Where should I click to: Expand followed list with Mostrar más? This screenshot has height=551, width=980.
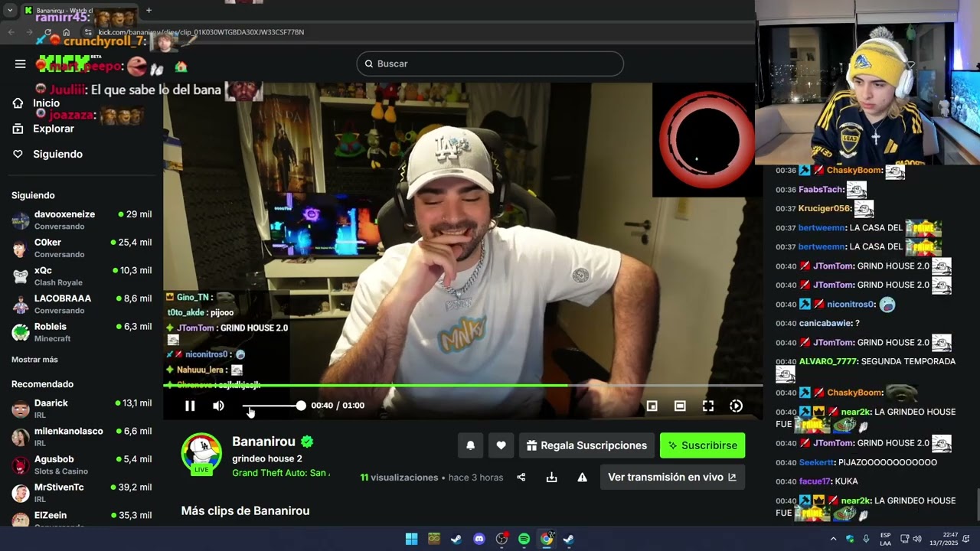click(x=34, y=360)
